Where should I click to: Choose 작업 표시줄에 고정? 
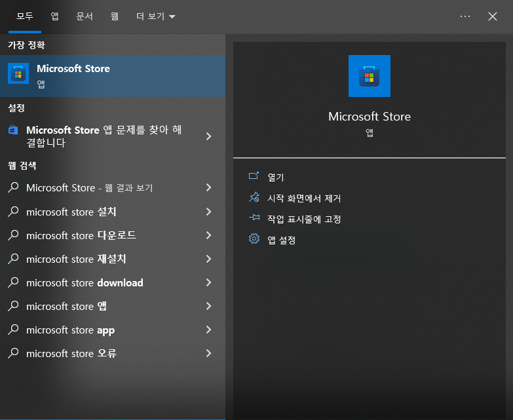304,219
